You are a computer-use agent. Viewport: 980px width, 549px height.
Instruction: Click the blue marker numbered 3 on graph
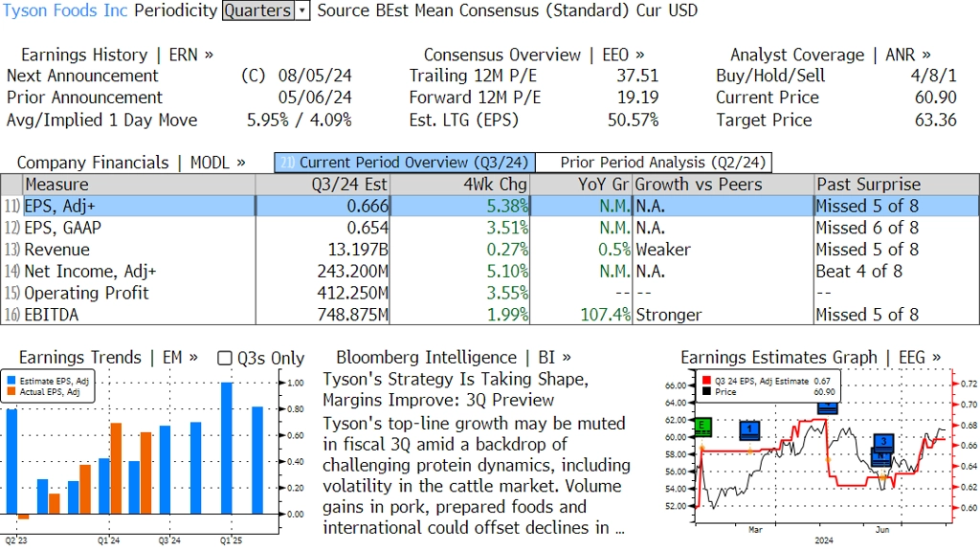883,442
